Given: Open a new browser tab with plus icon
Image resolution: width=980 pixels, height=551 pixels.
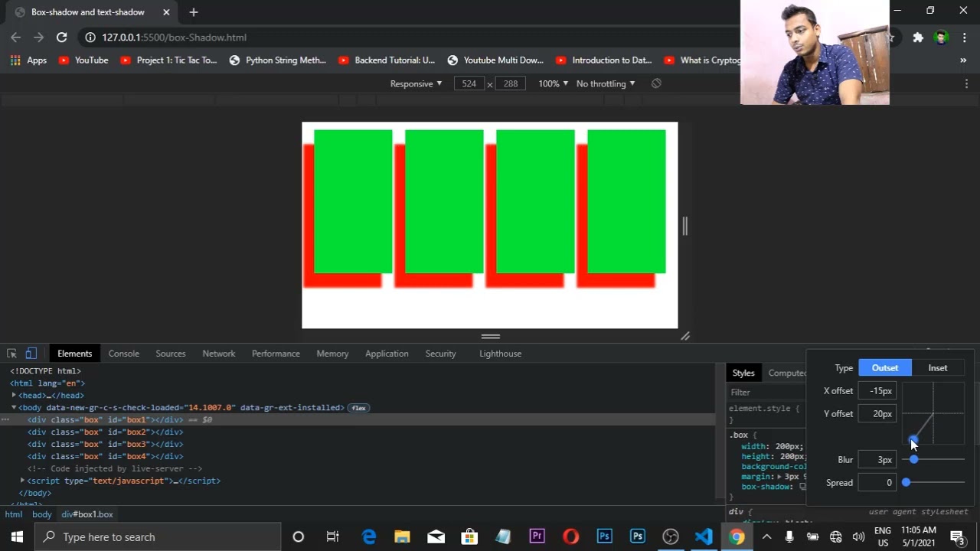Looking at the screenshot, I should click(x=194, y=12).
